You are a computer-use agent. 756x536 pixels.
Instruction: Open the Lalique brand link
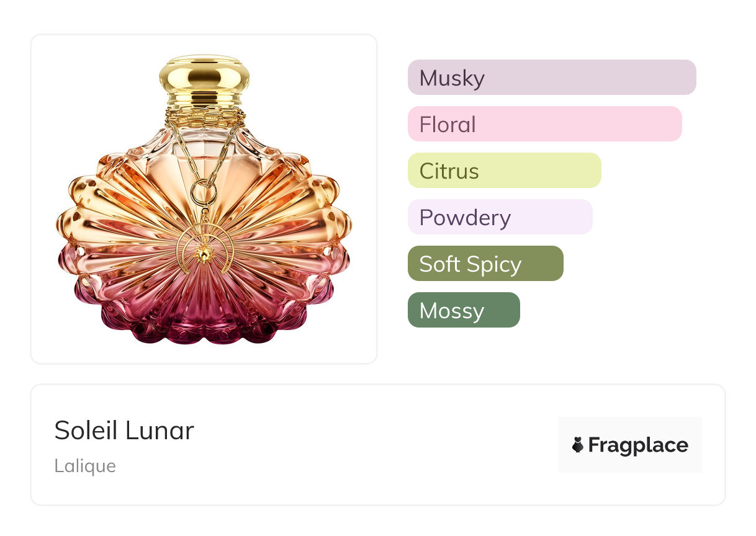[85, 466]
